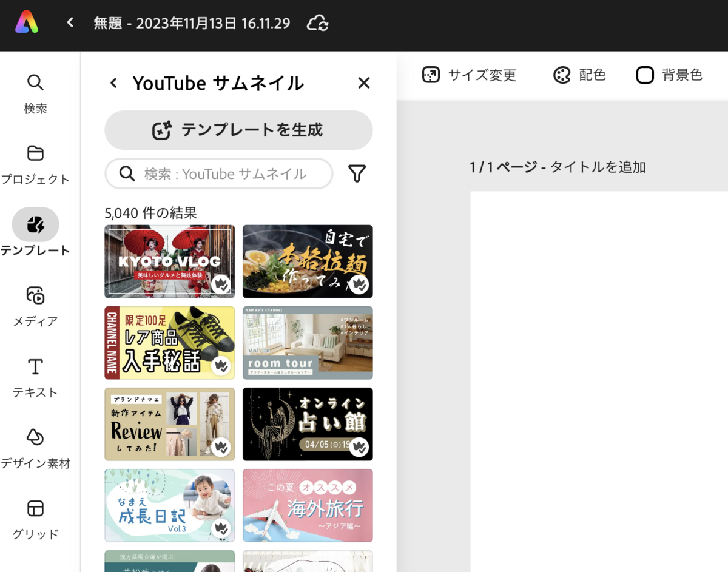The height and width of the screenshot is (572, 728).
Task: Open the 検索 search sidebar panel
Action: (x=35, y=94)
